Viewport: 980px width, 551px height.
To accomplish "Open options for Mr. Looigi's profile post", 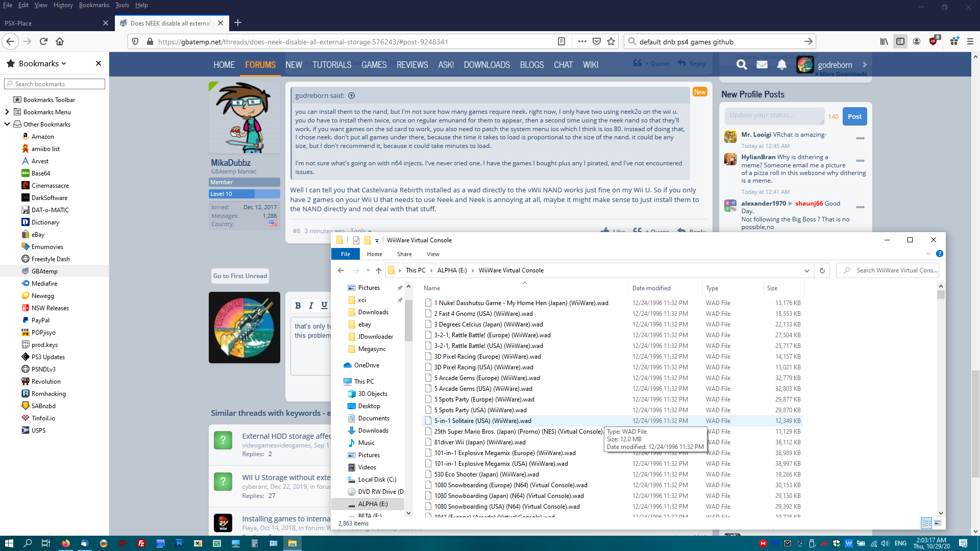I will (x=860, y=138).
